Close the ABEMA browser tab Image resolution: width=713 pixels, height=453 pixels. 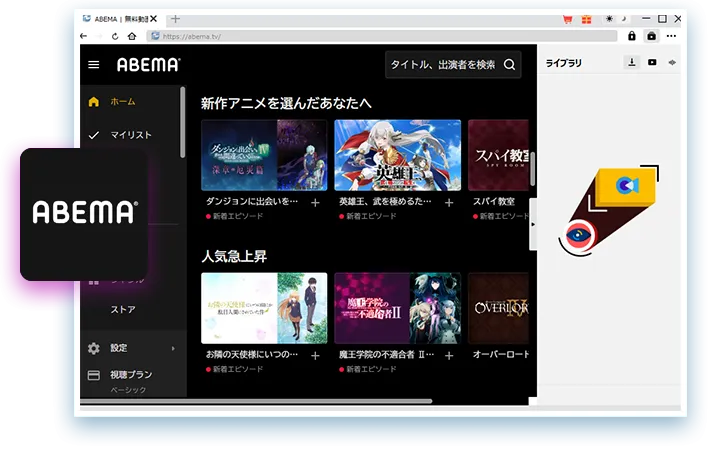pos(154,19)
